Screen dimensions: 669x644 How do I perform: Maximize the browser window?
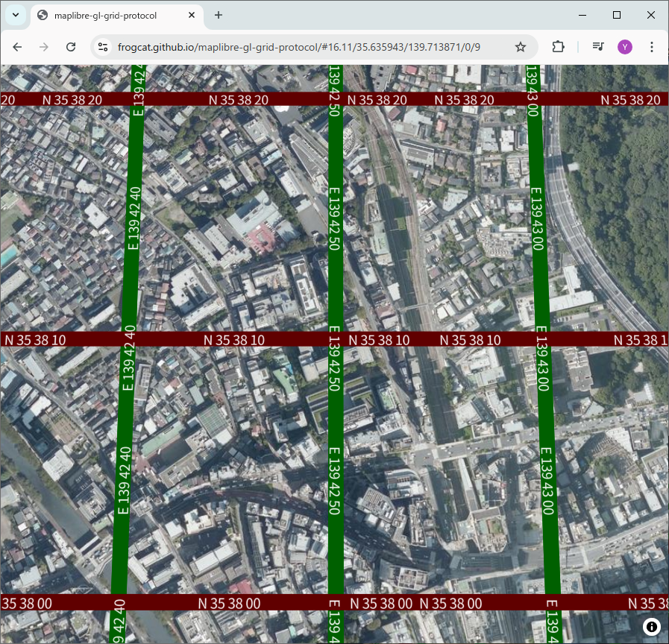click(617, 16)
